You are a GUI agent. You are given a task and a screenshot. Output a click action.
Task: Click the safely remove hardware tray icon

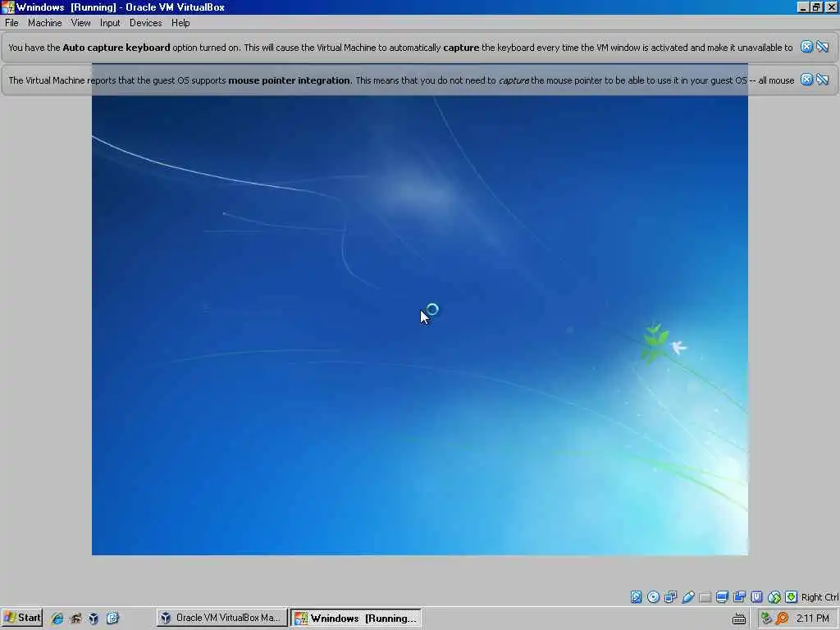(x=767, y=619)
